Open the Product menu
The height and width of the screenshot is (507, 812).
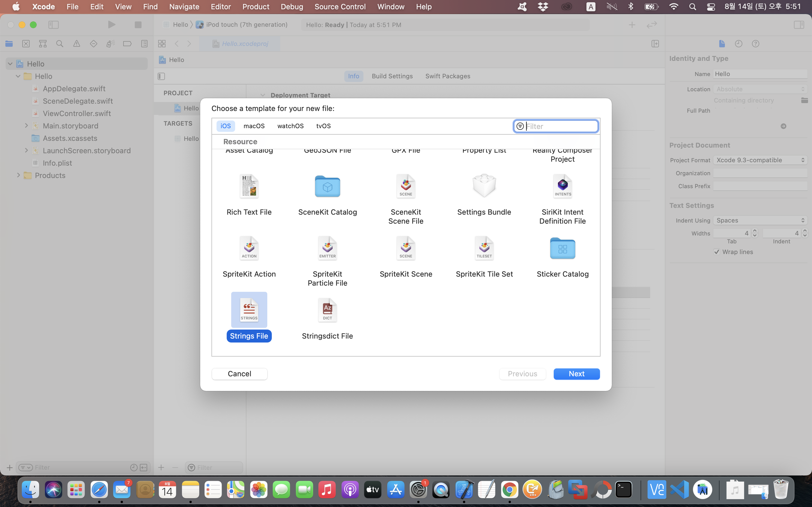[x=255, y=7]
